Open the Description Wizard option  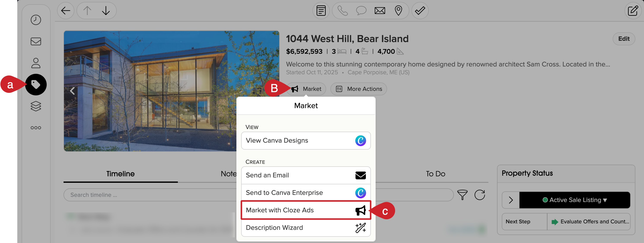pos(306,228)
